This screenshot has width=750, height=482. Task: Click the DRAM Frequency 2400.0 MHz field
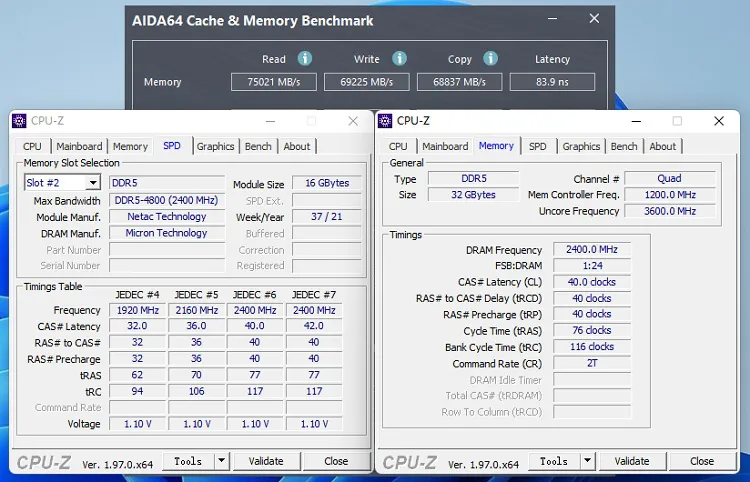pyautogui.click(x=592, y=250)
